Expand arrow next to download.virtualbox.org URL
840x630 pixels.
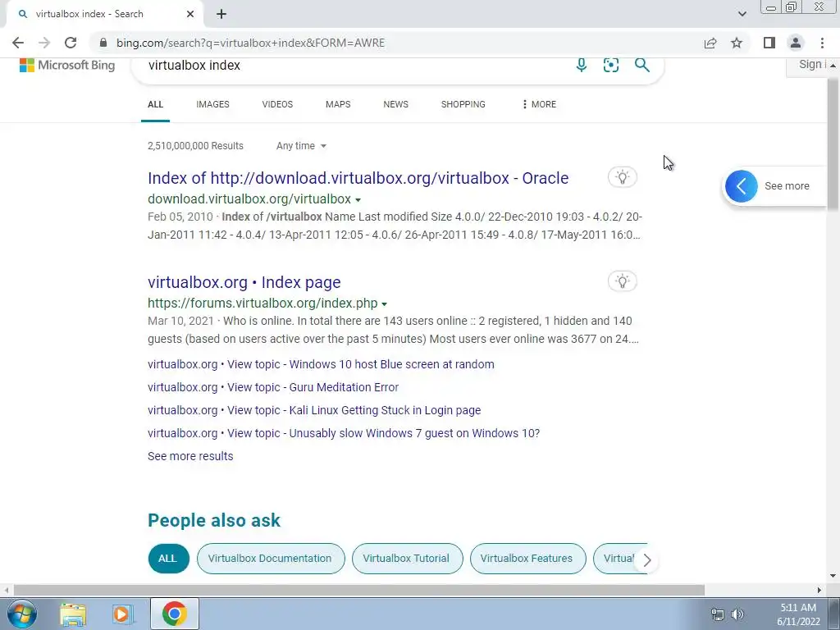pos(358,200)
